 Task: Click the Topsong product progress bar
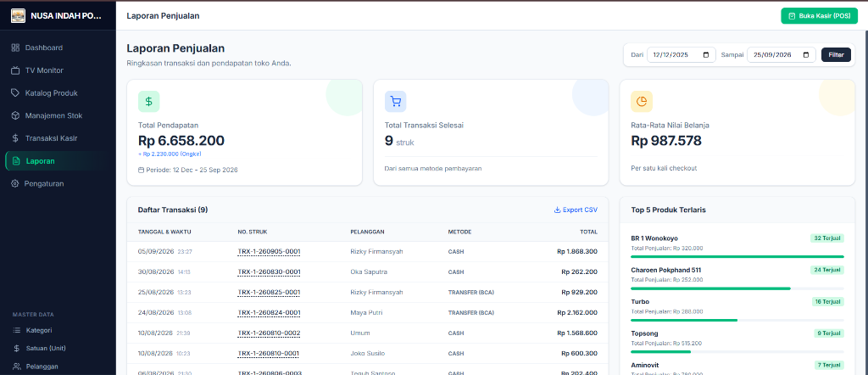737,352
